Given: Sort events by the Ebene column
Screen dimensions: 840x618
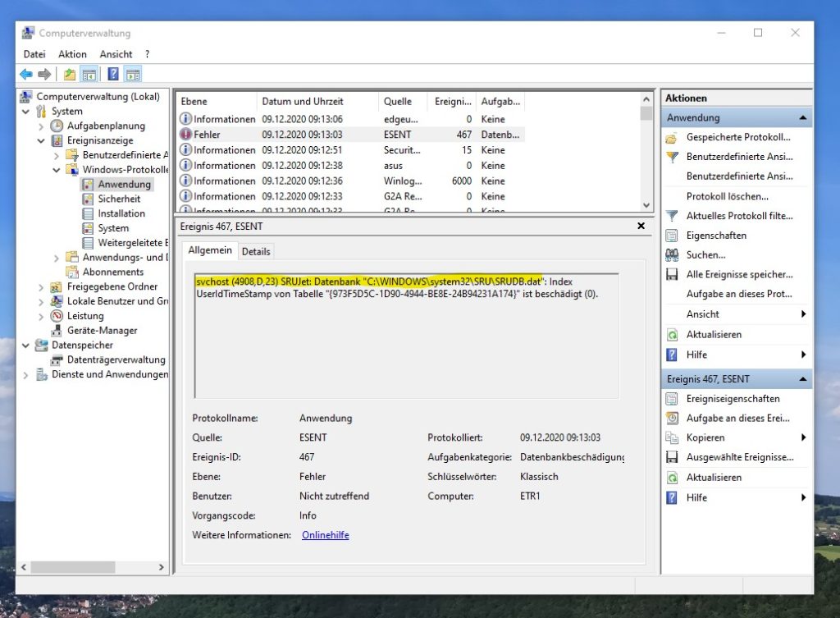Looking at the screenshot, I should coord(217,101).
